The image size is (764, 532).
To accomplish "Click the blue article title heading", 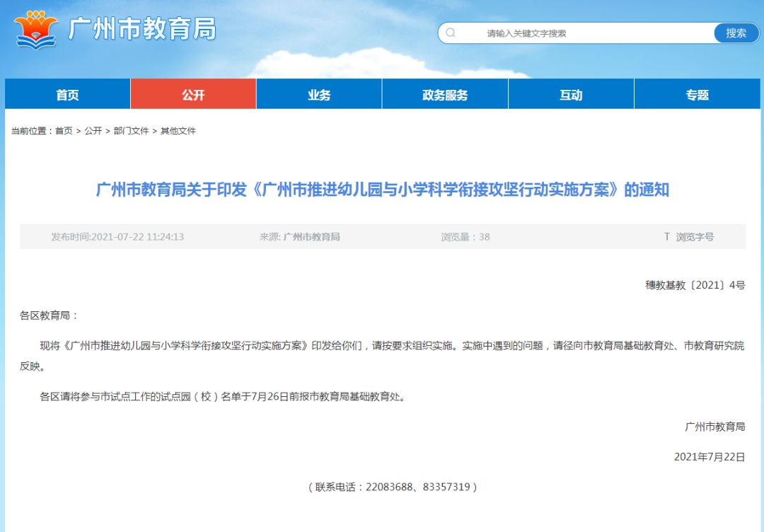I will (383, 190).
